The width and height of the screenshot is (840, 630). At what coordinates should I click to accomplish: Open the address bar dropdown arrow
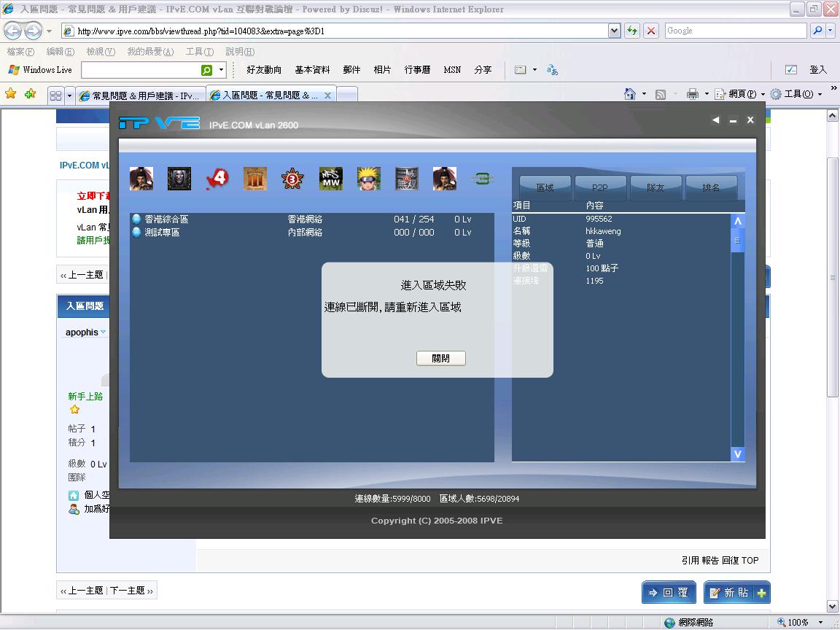click(x=615, y=31)
